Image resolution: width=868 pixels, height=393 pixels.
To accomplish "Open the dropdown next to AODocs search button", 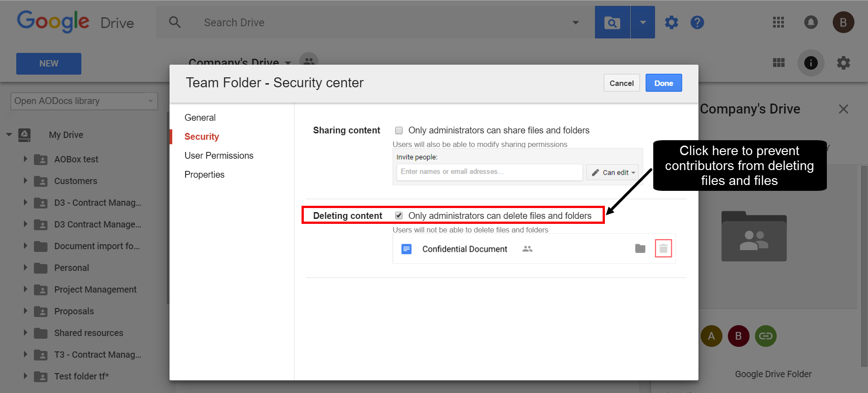I will pos(643,22).
